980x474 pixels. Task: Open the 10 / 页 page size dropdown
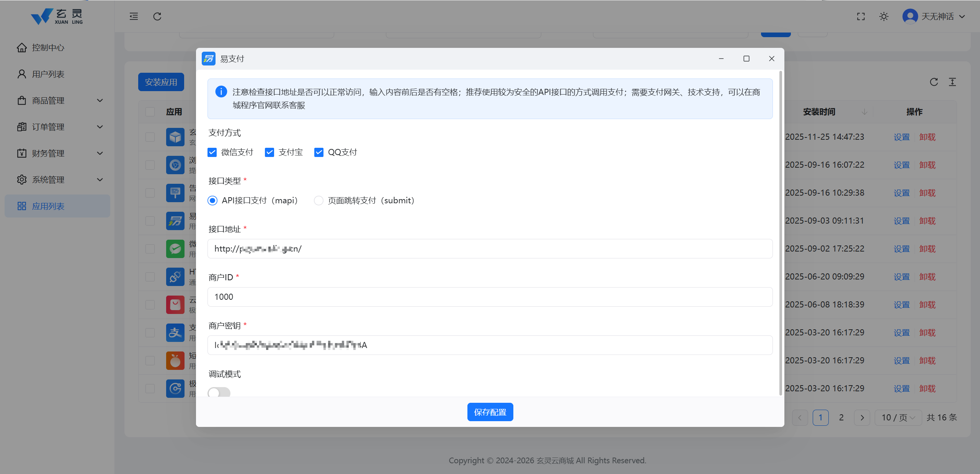point(898,417)
